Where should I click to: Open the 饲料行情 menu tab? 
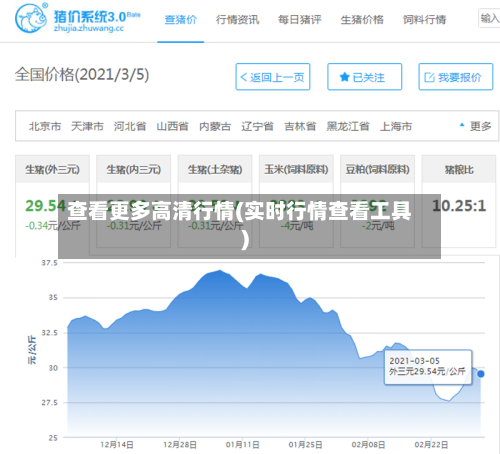point(424,20)
